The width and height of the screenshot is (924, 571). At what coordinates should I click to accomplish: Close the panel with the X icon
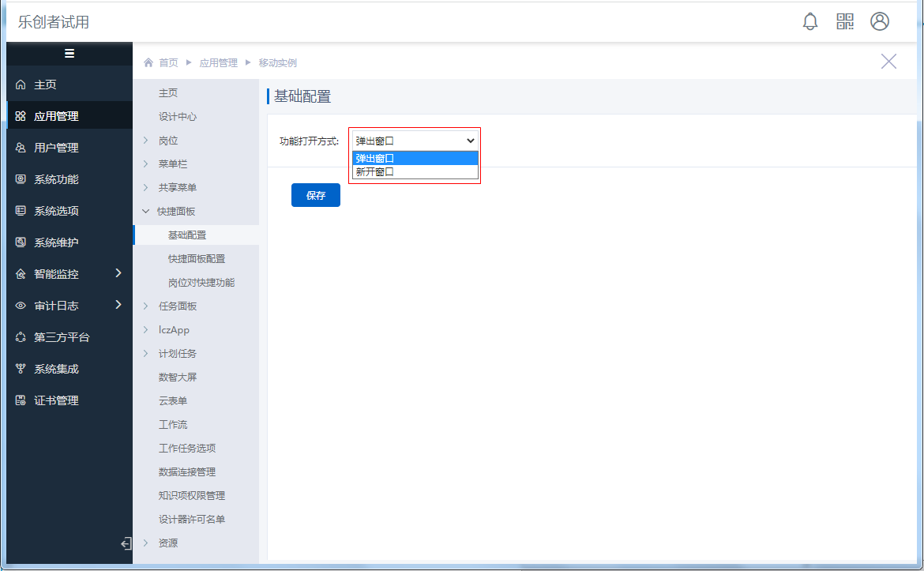[x=888, y=62]
